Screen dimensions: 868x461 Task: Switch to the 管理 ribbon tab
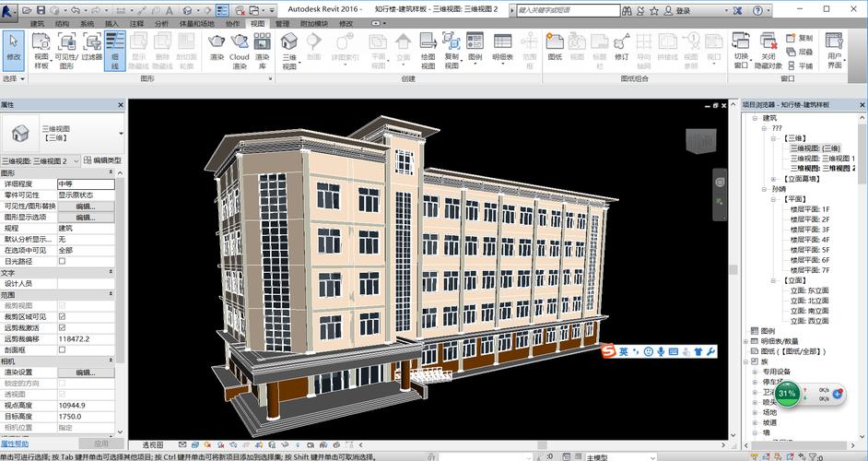tap(282, 23)
